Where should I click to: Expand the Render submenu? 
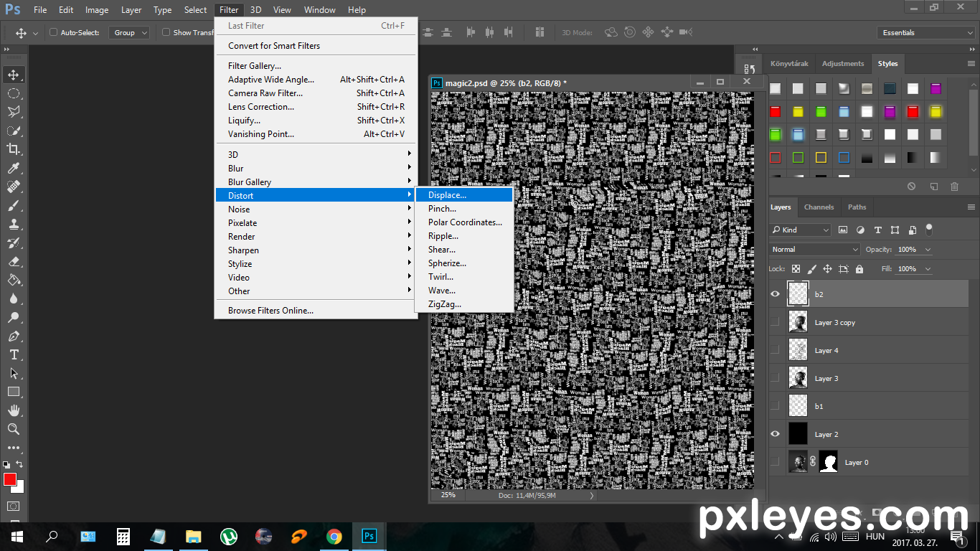(x=316, y=236)
